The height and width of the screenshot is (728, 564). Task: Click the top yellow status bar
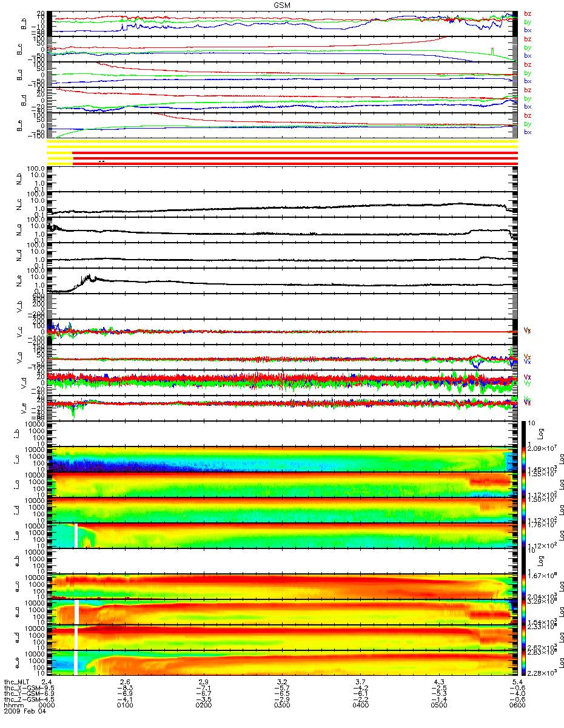click(x=282, y=140)
